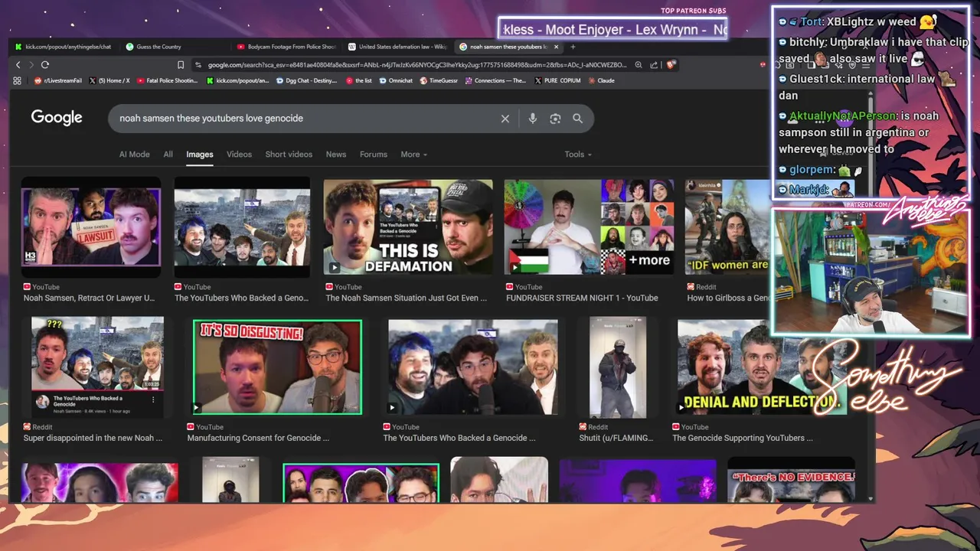Close the active Google search tab
The width and height of the screenshot is (980, 551).
point(557,47)
